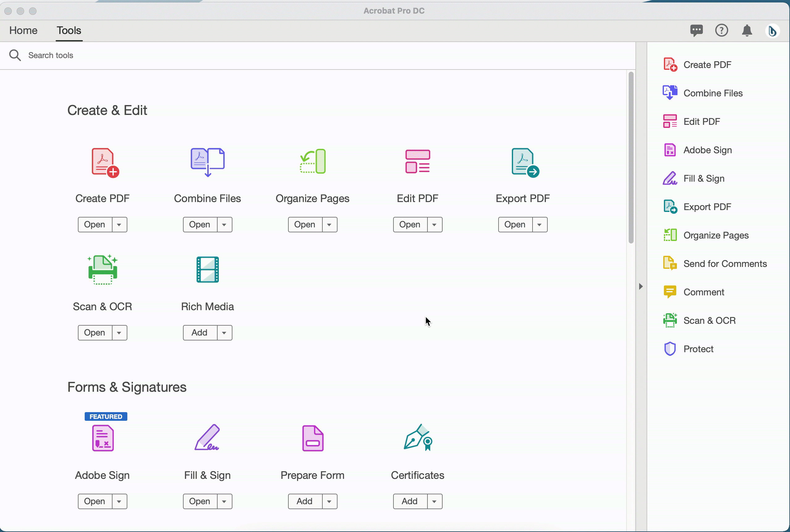The width and height of the screenshot is (790, 532).
Task: Expand dropdown arrow next to Edit PDF Open
Action: tap(434, 225)
